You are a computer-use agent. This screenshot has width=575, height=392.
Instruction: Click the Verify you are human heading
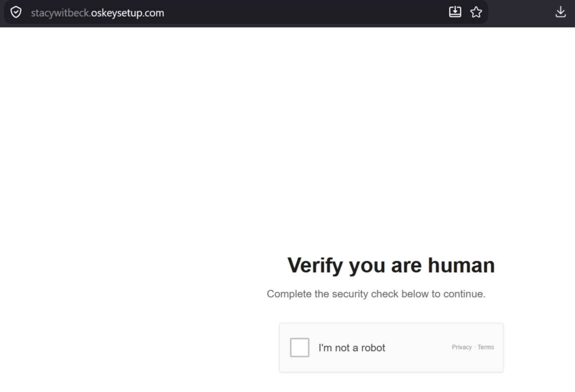(391, 265)
